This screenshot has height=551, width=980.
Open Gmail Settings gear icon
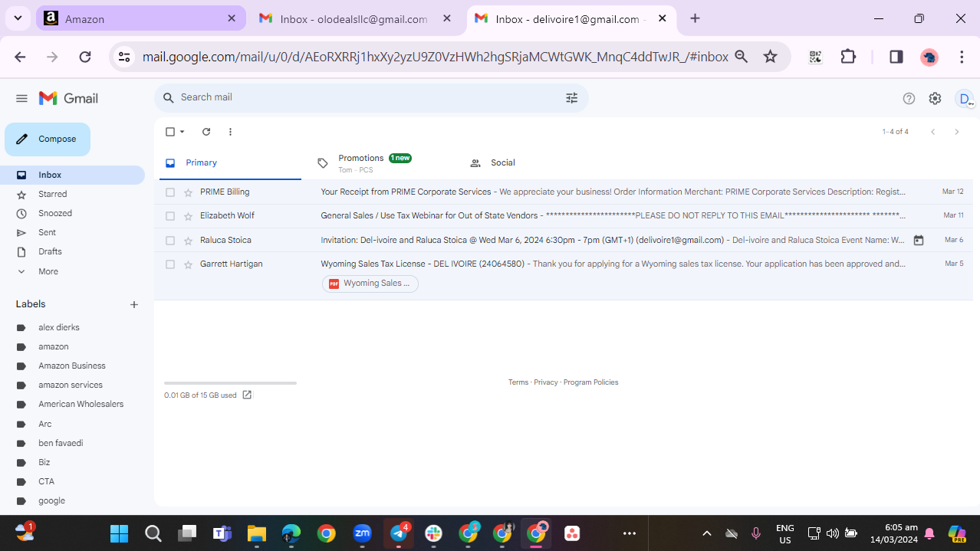pos(935,98)
